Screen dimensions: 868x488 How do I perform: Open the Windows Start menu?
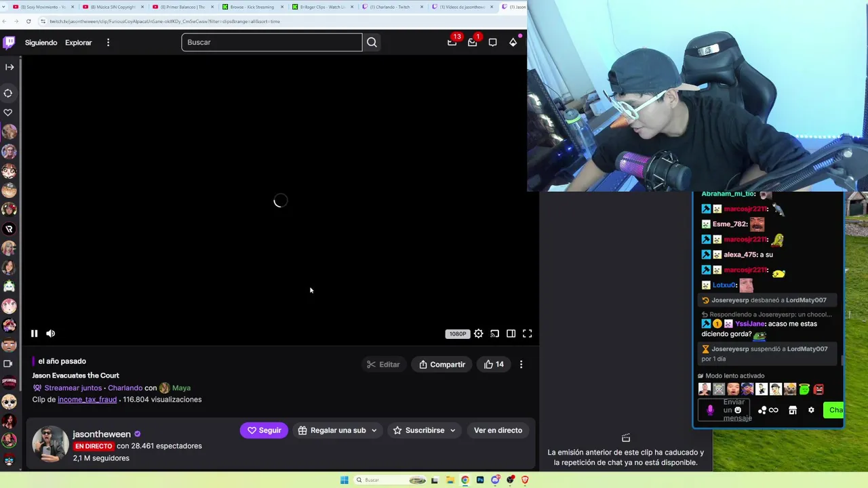(344, 480)
